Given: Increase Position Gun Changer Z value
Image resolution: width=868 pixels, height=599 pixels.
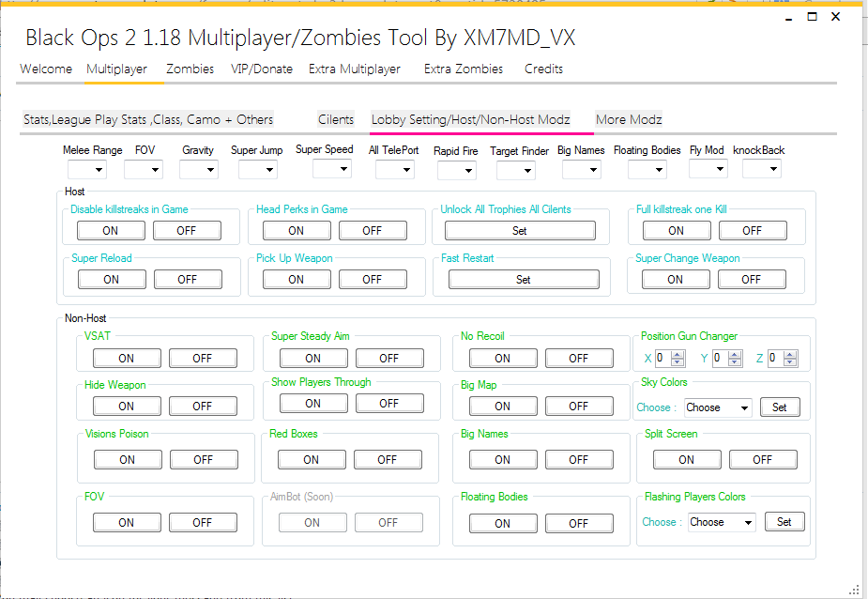Looking at the screenshot, I should click(x=791, y=355).
